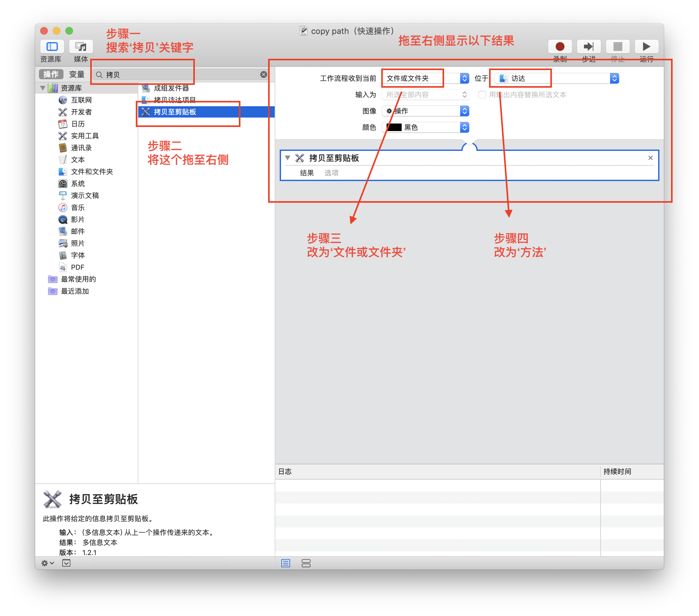Image resolution: width=699 pixels, height=616 pixels.
Task: Toggle the description pane hide button
Action: 66,563
